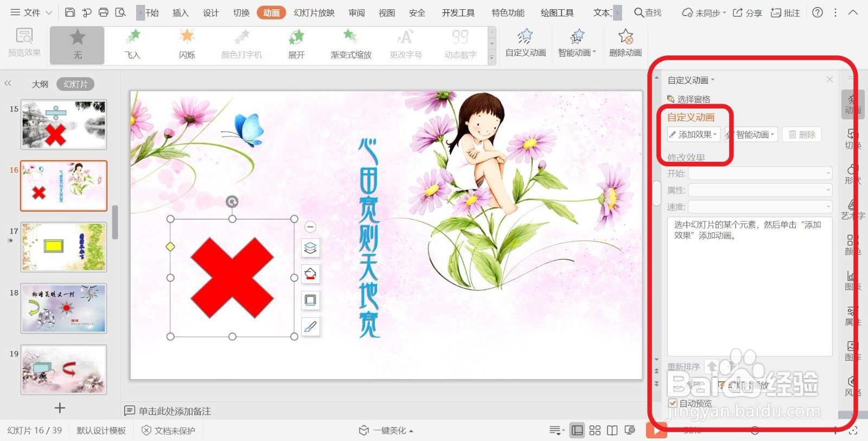The image size is (868, 441).
Task: Select the 无 (none) animation effect
Action: [x=78, y=46]
